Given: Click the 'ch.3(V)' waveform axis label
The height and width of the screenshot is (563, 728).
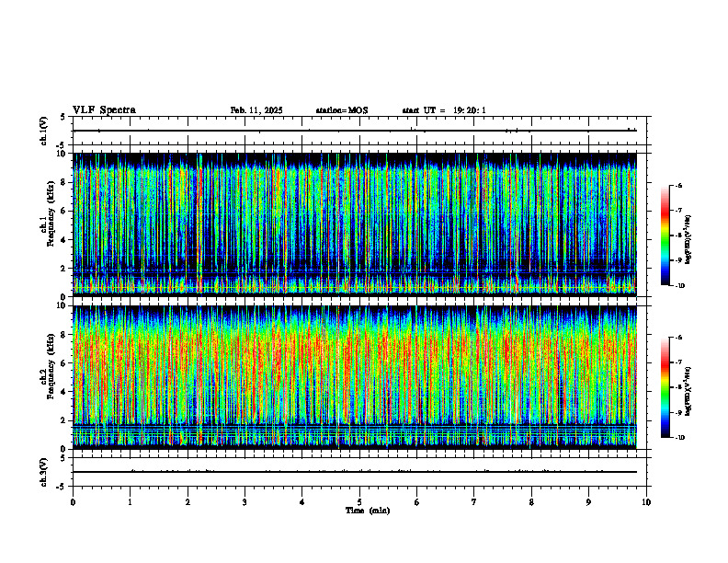Looking at the screenshot, I should tap(43, 472).
